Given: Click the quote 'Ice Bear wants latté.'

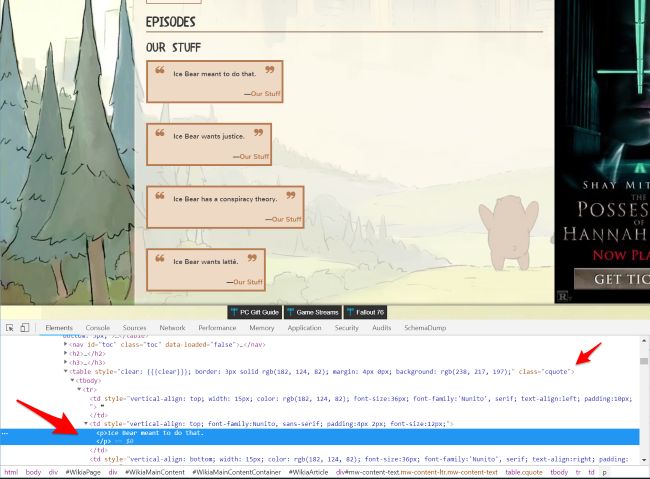Looking at the screenshot, I should [x=206, y=262].
